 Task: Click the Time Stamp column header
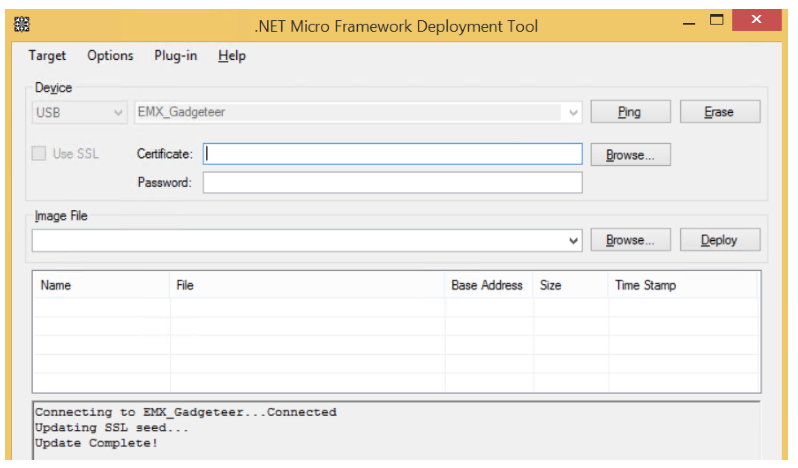tap(682, 285)
